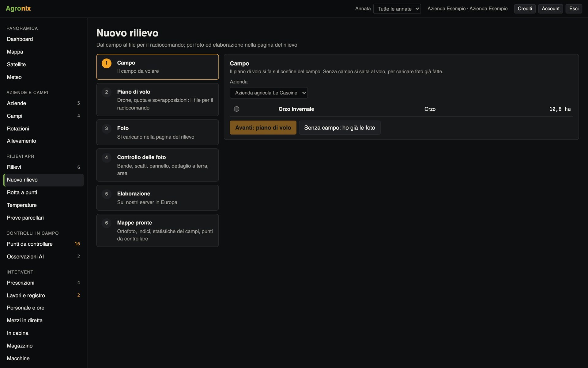Viewport: 588px width, 368px height.
Task: Click step 4 Controllo delle foto badge
Action: tap(107, 158)
